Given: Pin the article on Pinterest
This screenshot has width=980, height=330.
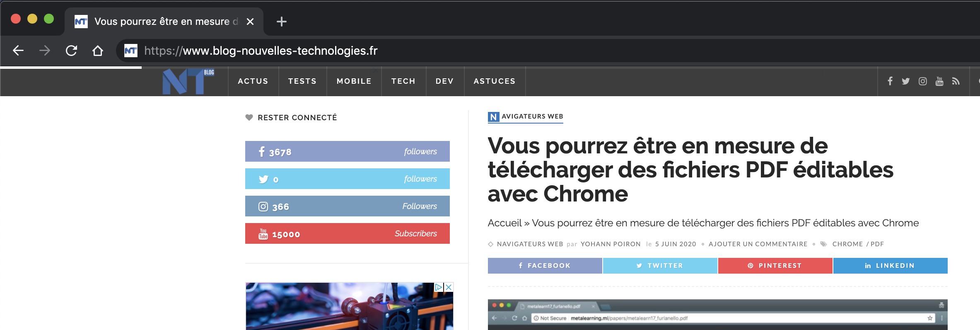Looking at the screenshot, I should [775, 266].
